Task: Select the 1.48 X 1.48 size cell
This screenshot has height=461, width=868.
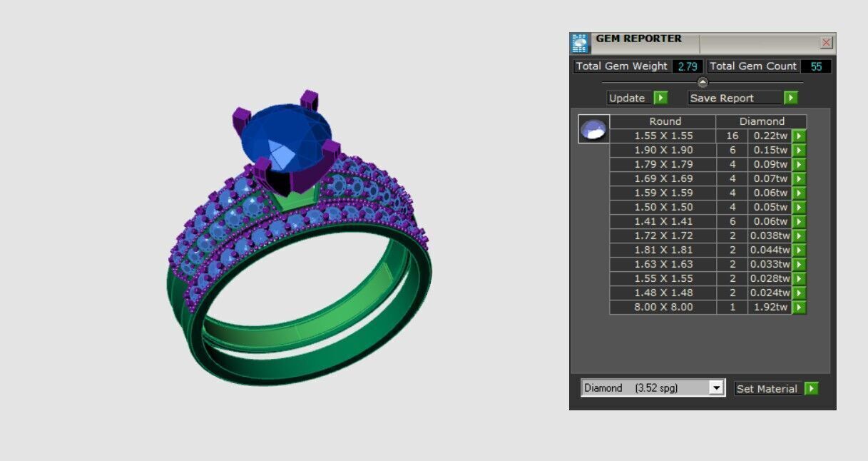Action: (x=663, y=293)
